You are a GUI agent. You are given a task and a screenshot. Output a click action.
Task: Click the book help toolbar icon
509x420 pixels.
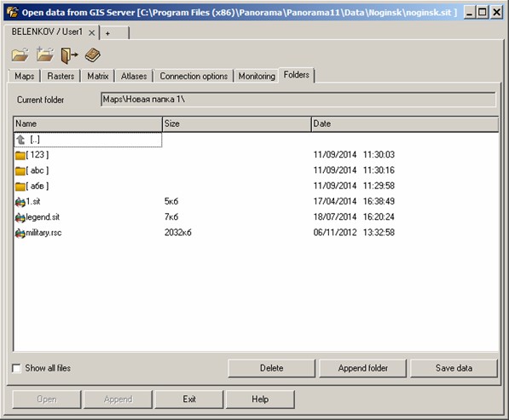(93, 55)
